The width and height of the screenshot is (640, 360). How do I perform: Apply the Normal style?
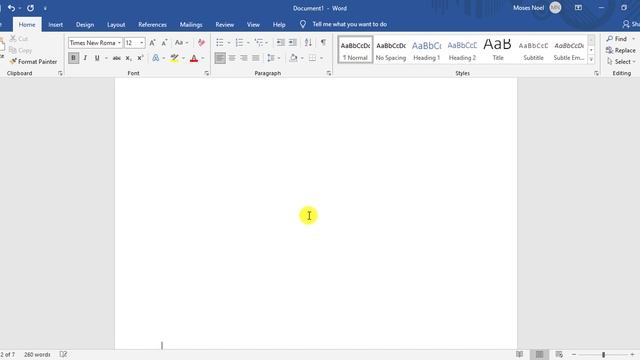click(356, 50)
